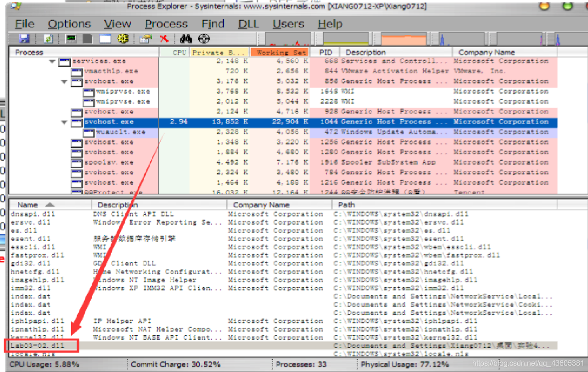The width and height of the screenshot is (588, 372).
Task: Open the File menu
Action: coord(25,24)
